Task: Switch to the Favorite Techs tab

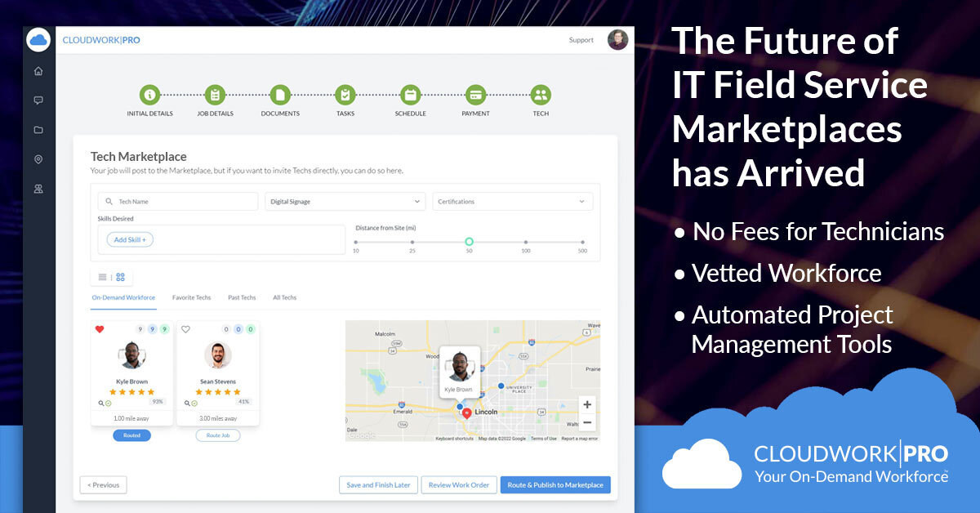Action: [192, 297]
